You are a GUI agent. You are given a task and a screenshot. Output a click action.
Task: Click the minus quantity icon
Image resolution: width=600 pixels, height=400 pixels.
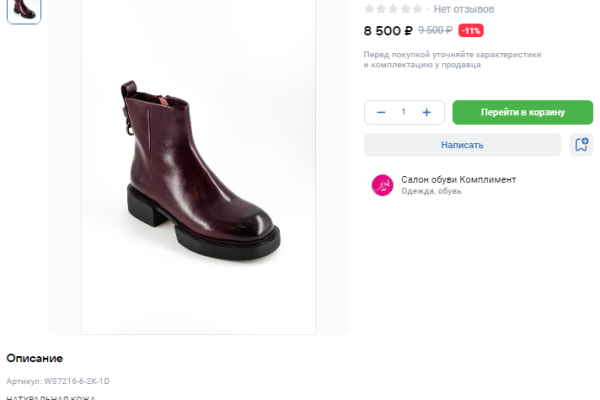click(x=381, y=112)
